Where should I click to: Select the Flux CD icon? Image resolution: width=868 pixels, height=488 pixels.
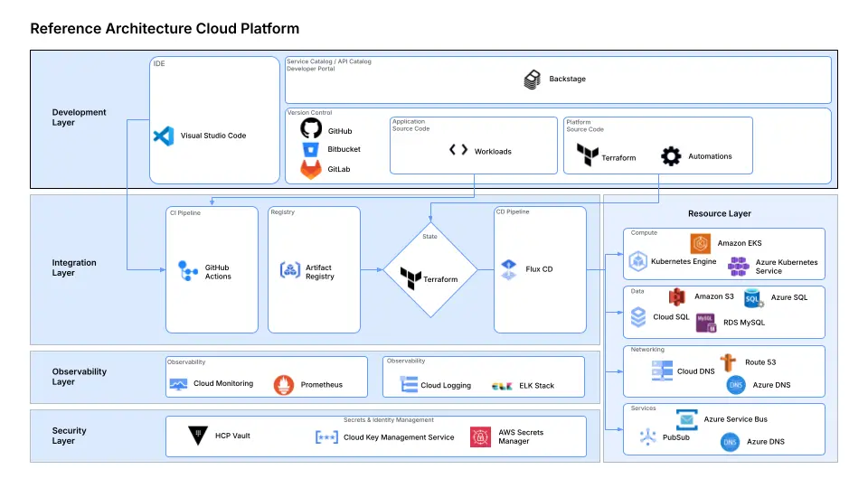507,268
